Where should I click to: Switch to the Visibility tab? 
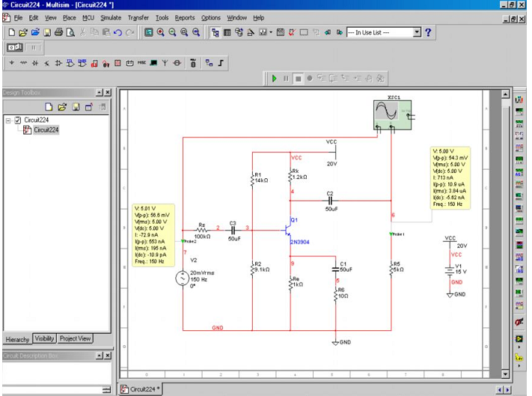(x=44, y=338)
